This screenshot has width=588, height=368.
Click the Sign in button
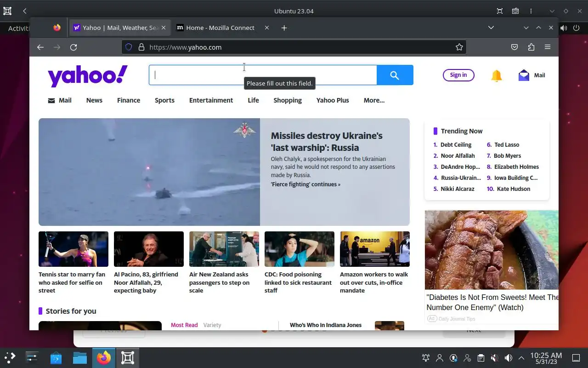[x=458, y=75]
